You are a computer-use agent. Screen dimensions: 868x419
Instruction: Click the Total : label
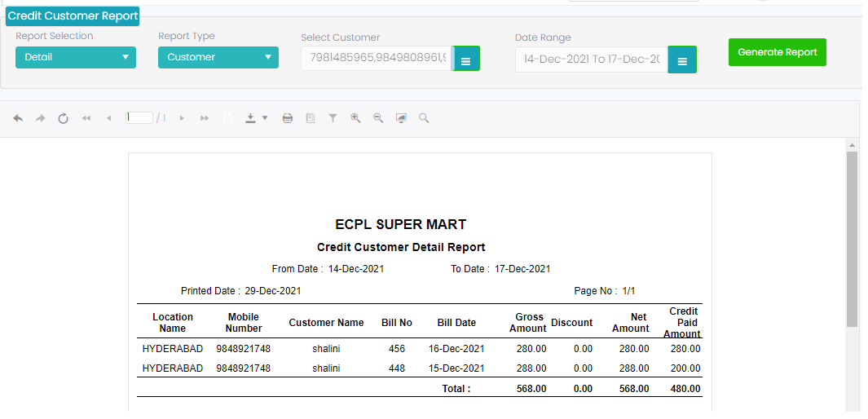coord(456,389)
